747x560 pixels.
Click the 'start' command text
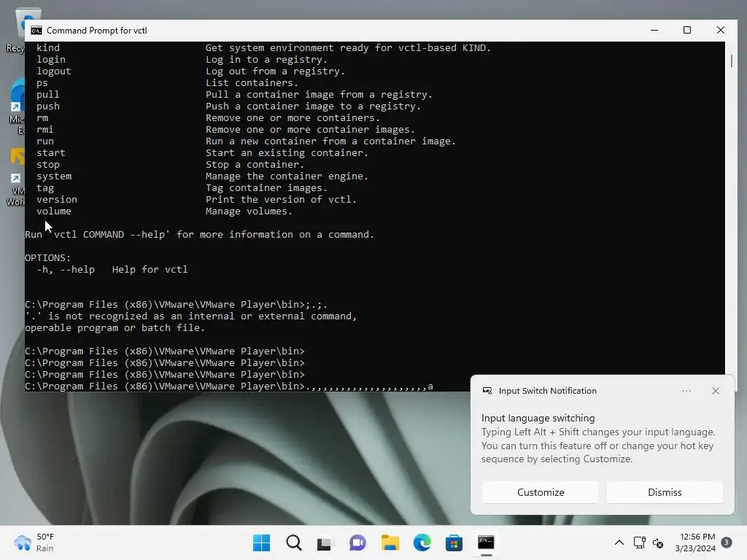coord(51,153)
